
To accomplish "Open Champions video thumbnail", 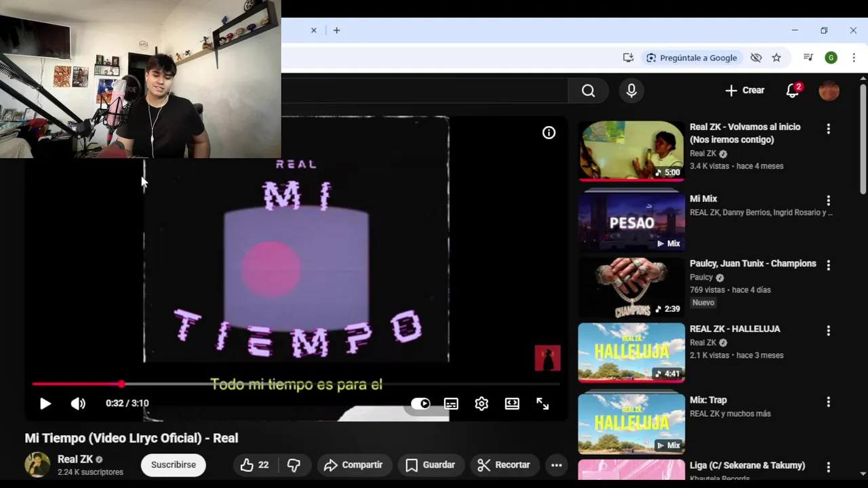I will pyautogui.click(x=631, y=287).
